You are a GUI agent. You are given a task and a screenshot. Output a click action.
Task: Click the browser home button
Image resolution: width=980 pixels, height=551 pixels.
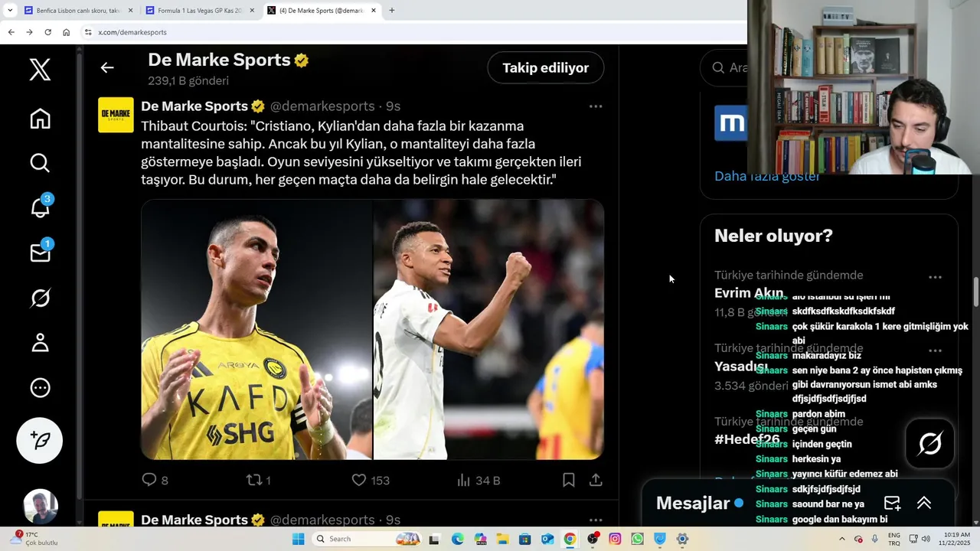tap(67, 32)
